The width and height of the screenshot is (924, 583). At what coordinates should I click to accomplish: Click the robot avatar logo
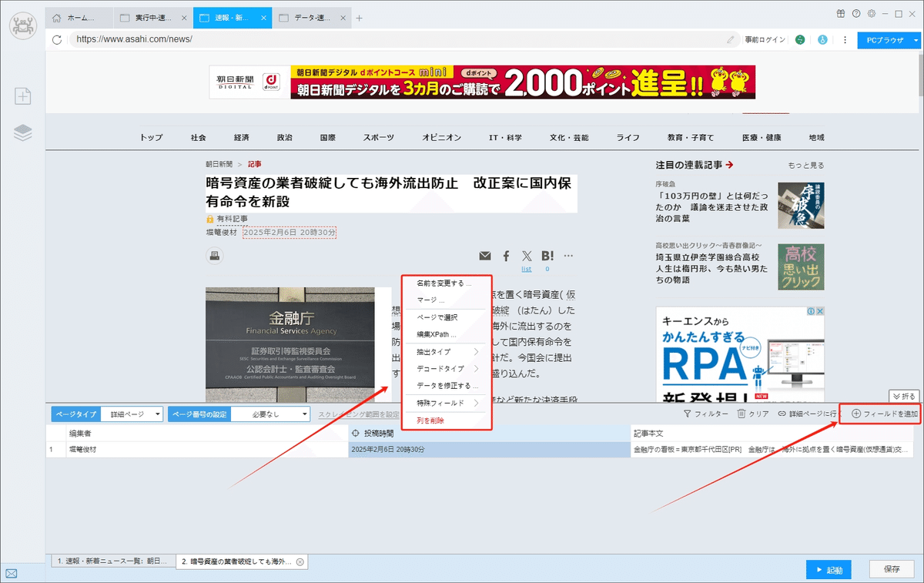pos(23,25)
